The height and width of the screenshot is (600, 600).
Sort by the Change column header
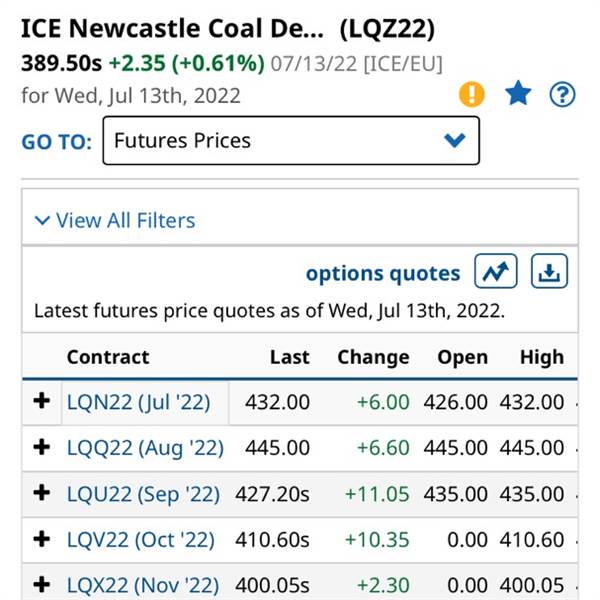(x=373, y=358)
